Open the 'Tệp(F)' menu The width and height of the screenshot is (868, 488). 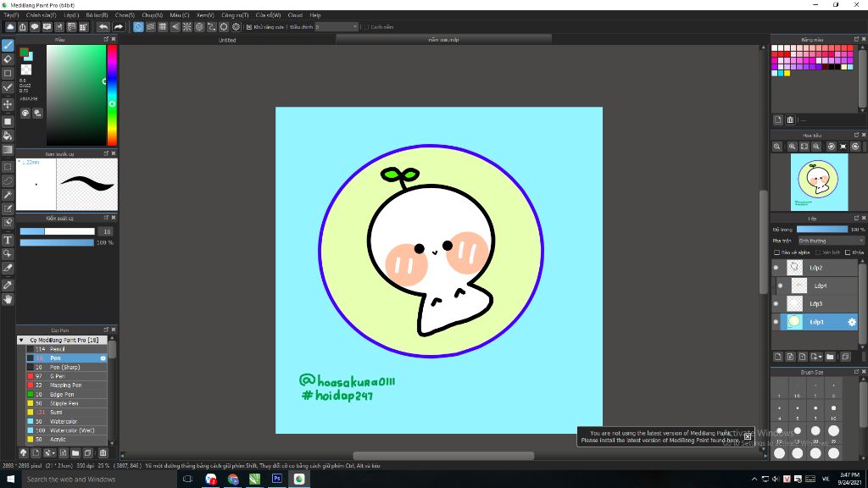click(x=11, y=15)
